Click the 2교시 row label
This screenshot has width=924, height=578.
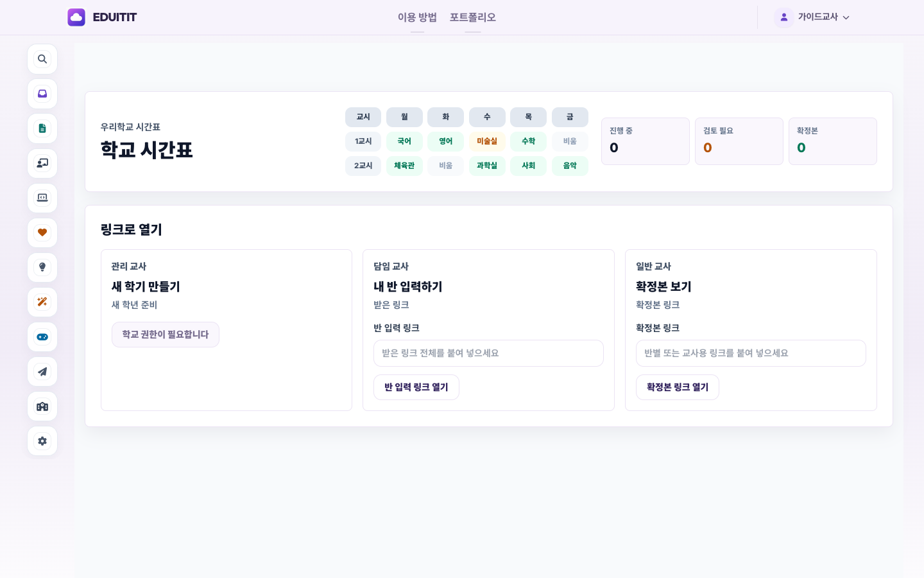pyautogui.click(x=363, y=166)
